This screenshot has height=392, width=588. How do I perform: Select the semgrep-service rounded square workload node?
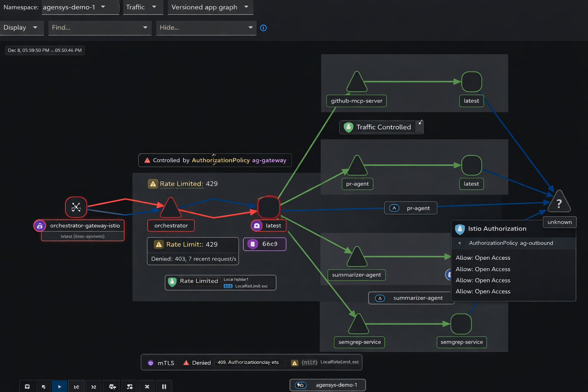[461, 324]
